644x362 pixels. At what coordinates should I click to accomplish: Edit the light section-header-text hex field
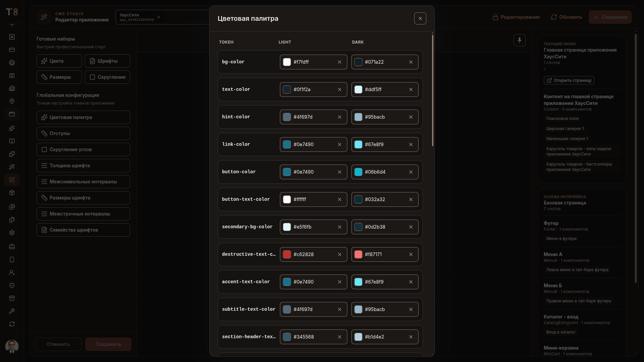pyautogui.click(x=313, y=337)
